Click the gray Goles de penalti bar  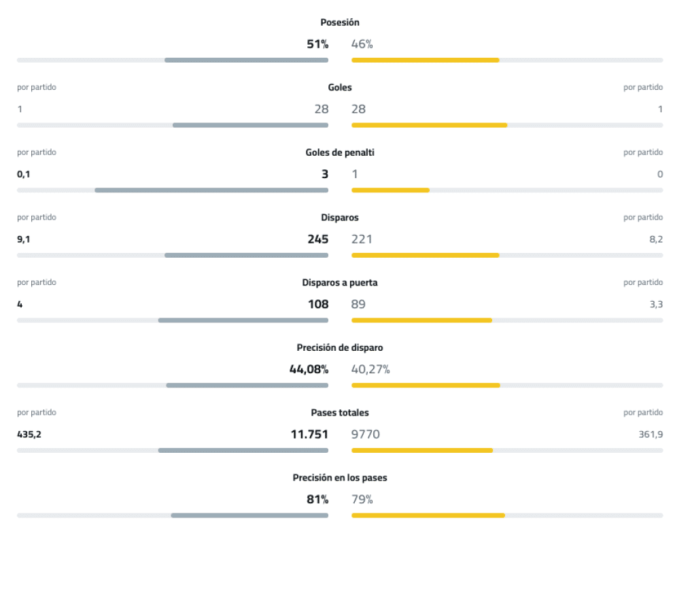tap(211, 190)
